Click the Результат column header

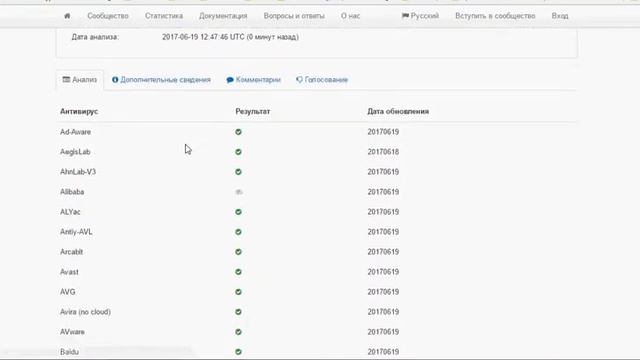click(x=253, y=111)
